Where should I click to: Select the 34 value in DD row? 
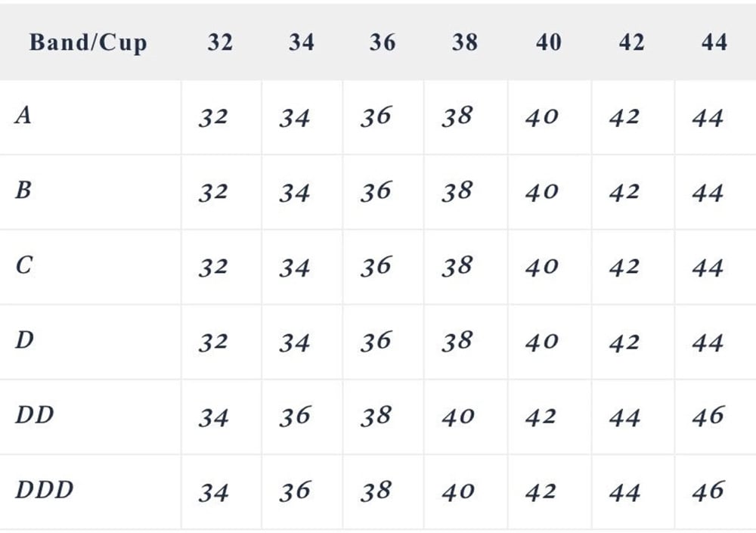click(213, 417)
